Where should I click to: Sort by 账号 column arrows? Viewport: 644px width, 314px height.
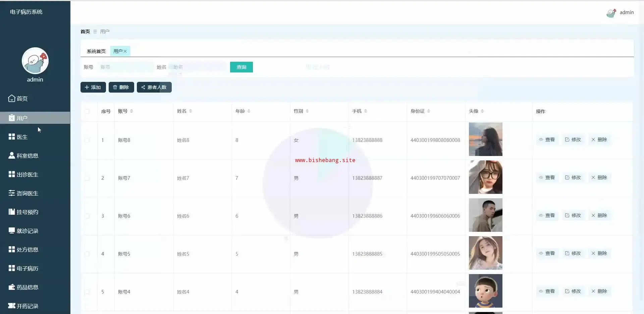tap(131, 111)
